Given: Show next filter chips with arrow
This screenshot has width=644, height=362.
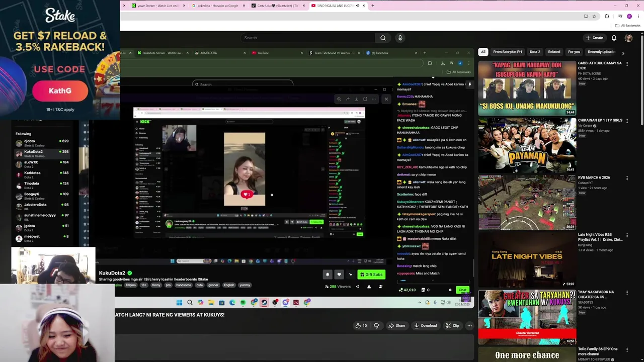Looking at the screenshot, I should [623, 53].
